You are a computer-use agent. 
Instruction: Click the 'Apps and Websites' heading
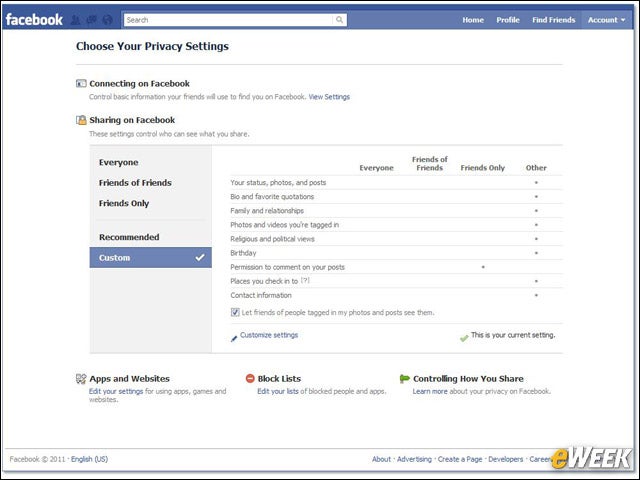[x=129, y=379]
